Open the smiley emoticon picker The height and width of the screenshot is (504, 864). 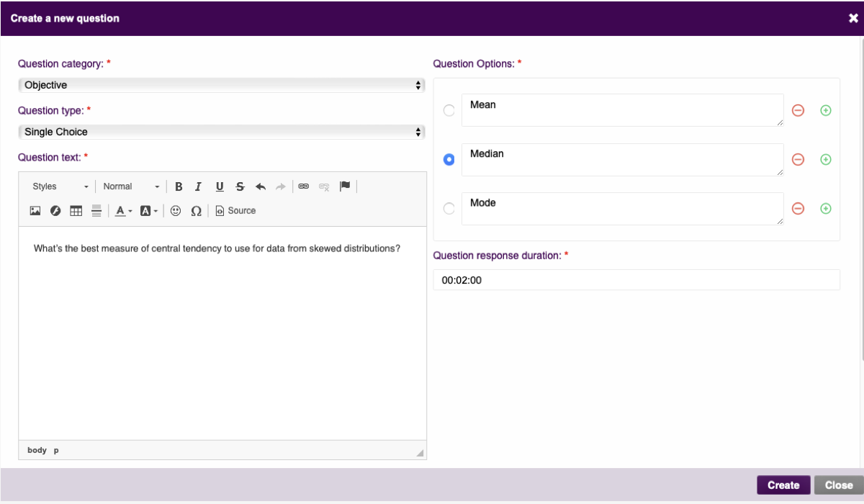coord(175,211)
